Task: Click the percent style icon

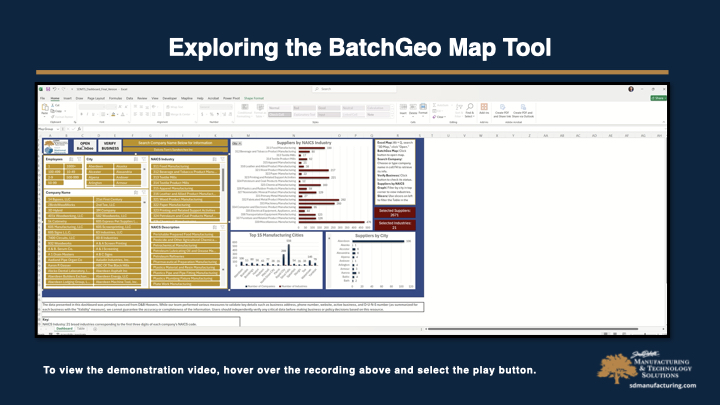Action: (x=212, y=114)
